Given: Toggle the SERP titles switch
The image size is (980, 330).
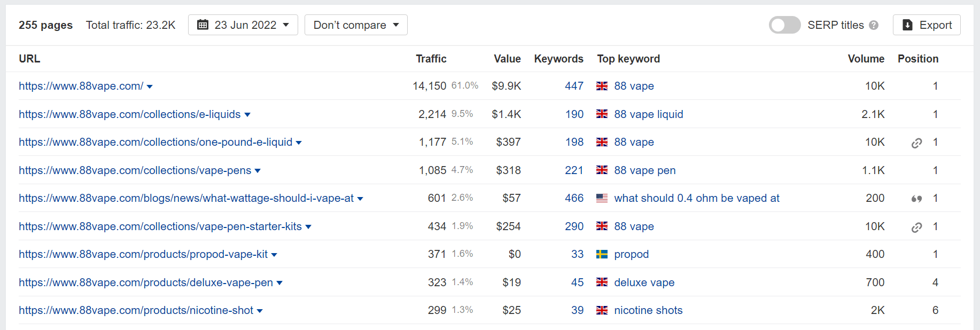Looking at the screenshot, I should pyautogui.click(x=784, y=25).
